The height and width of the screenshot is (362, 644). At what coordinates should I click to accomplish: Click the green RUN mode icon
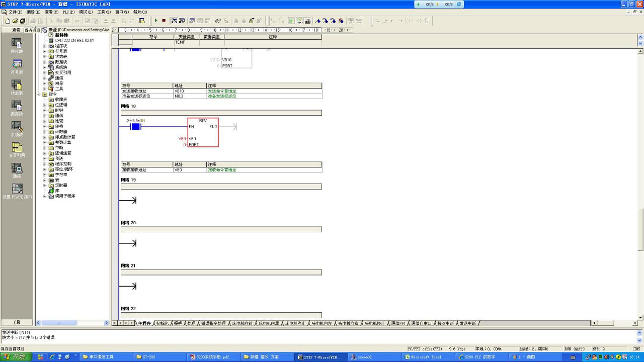pyautogui.click(x=156, y=21)
